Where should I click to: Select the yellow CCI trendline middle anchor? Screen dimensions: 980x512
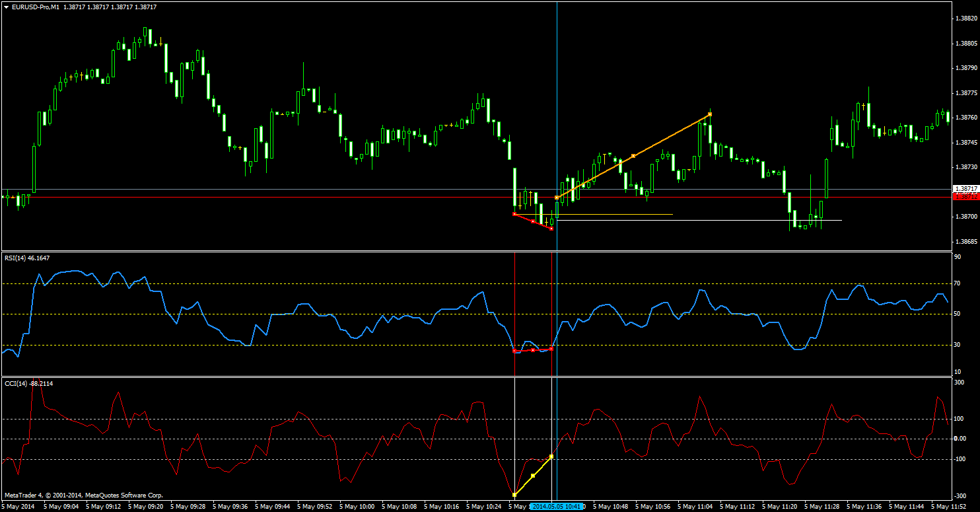533,476
